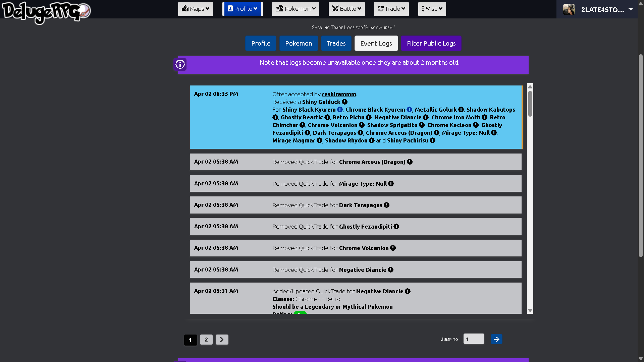Image resolution: width=644 pixels, height=362 pixels.
Task: Switch to the Trades tab
Action: [x=336, y=43]
